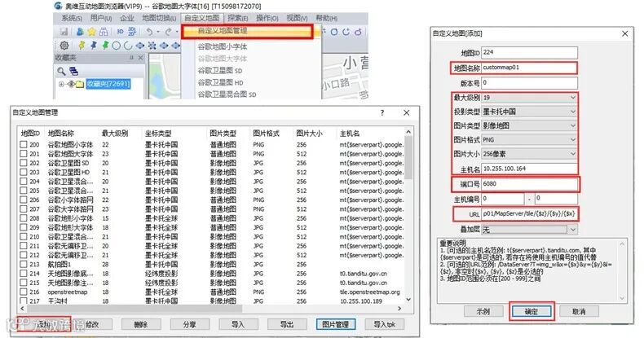Click the 导入 button
This screenshot has height=338, width=644.
point(238,324)
